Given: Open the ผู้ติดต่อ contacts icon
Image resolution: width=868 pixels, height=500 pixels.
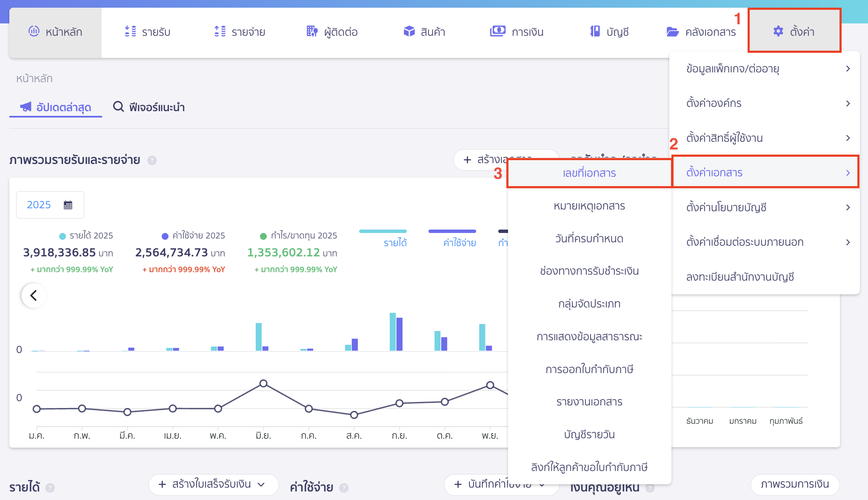Looking at the screenshot, I should click(x=312, y=32).
